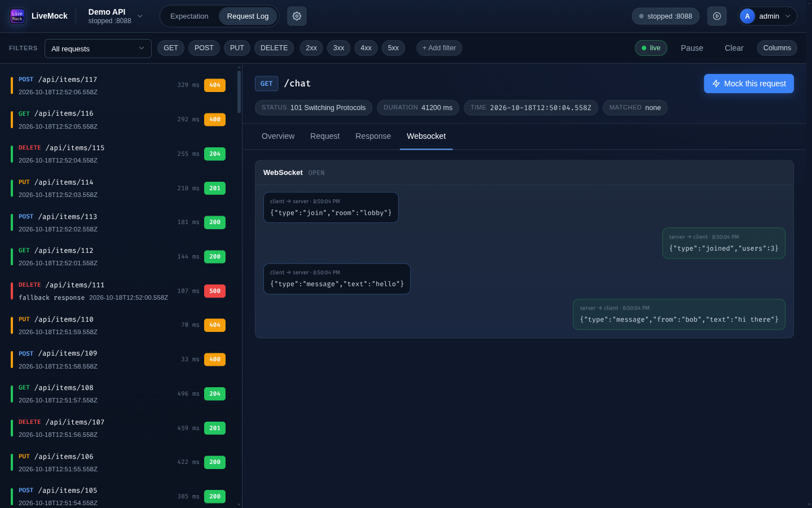
Task: Open the Request tab
Action: point(325,136)
